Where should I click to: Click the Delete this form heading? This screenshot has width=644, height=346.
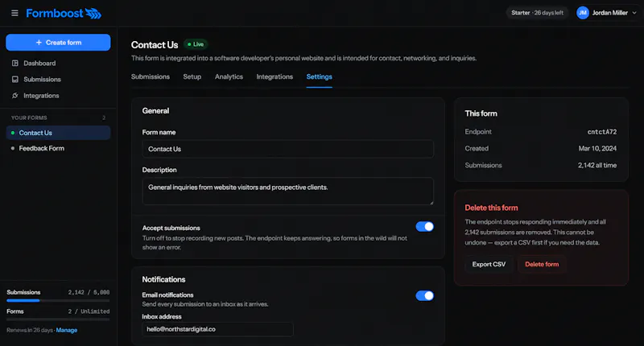(x=491, y=208)
